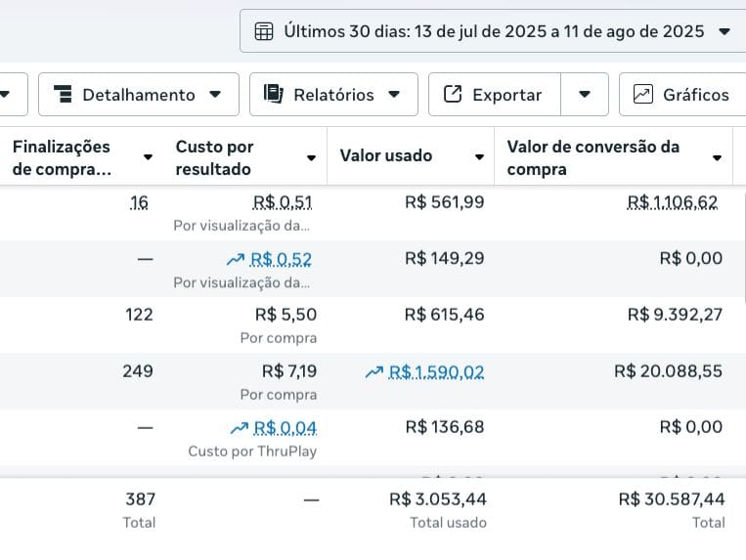This screenshot has width=746, height=560.
Task: Open the date range dropdown arrow
Action: pos(724,31)
